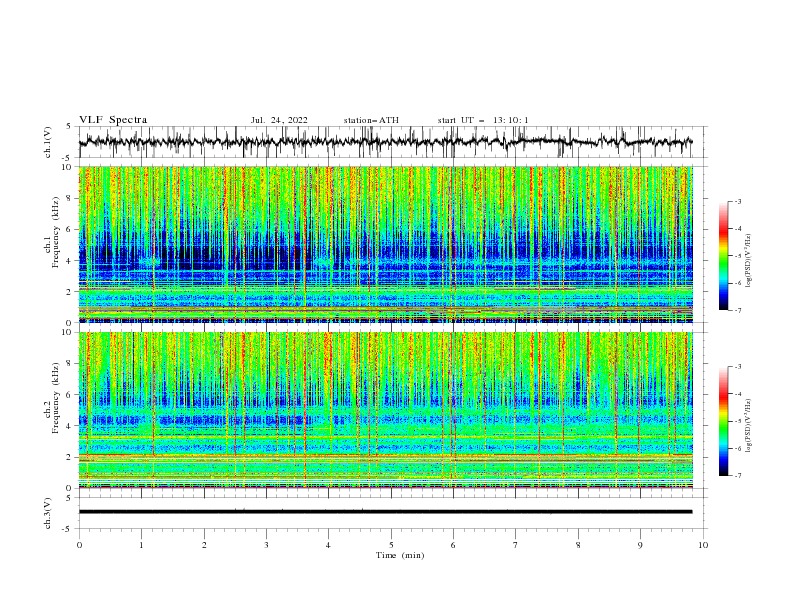
Task: Click the 'Time (min)' axis title
Action: [400, 555]
